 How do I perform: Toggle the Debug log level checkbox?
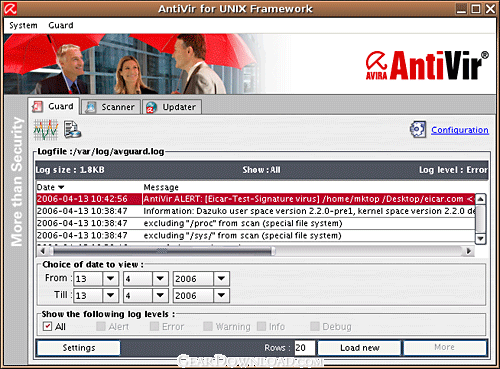coord(315,326)
